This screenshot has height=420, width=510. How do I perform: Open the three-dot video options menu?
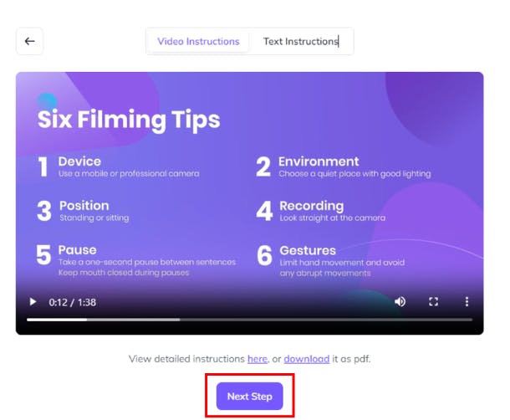coord(467,302)
